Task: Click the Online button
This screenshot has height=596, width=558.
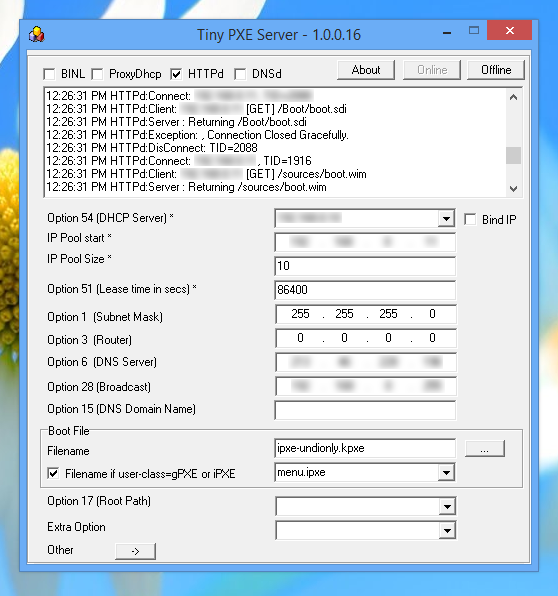Action: pos(432,70)
